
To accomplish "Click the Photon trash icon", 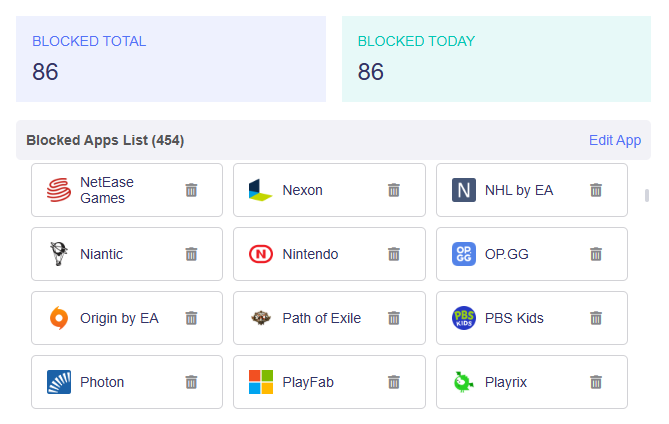I will pyautogui.click(x=191, y=382).
